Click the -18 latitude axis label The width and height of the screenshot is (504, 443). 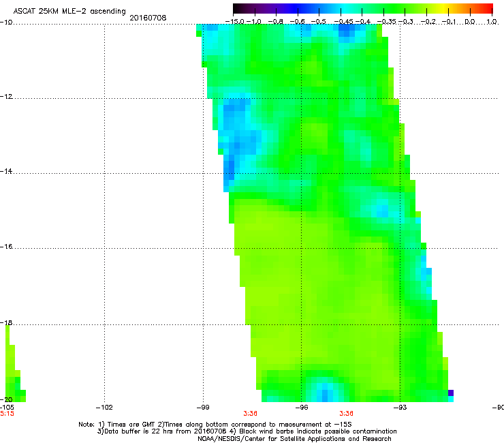click(x=6, y=322)
